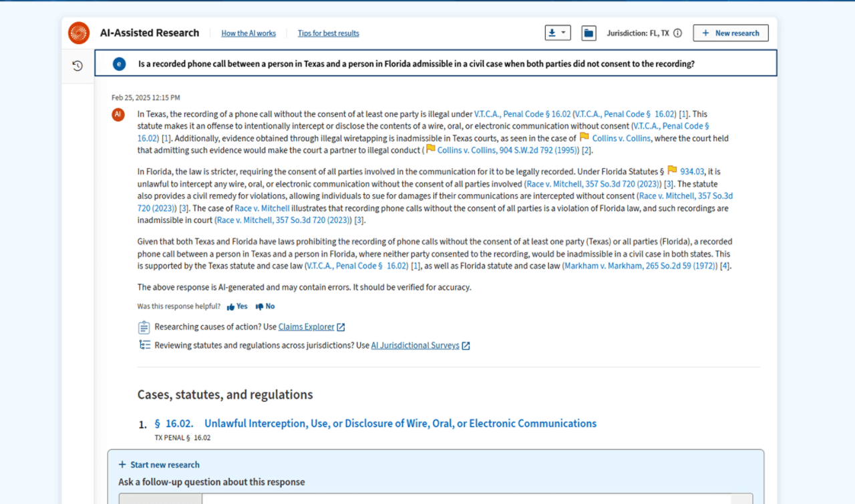Viewport: 855px width, 504px height.
Task: Open the folder icon button
Action: [588, 33]
